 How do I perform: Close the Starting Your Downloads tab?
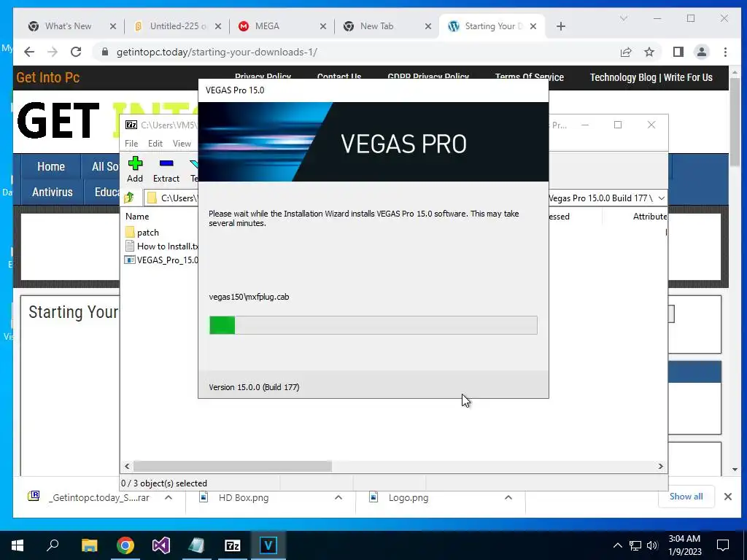pyautogui.click(x=533, y=26)
